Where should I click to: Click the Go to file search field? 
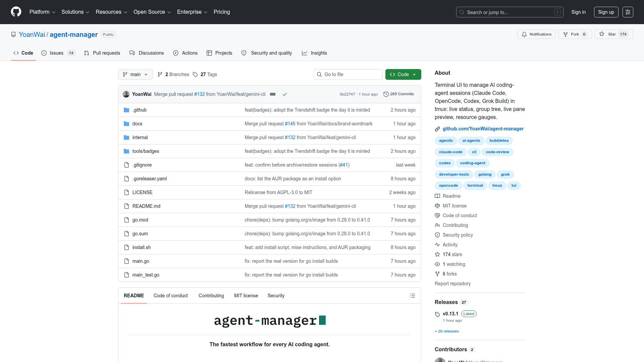coord(348,74)
